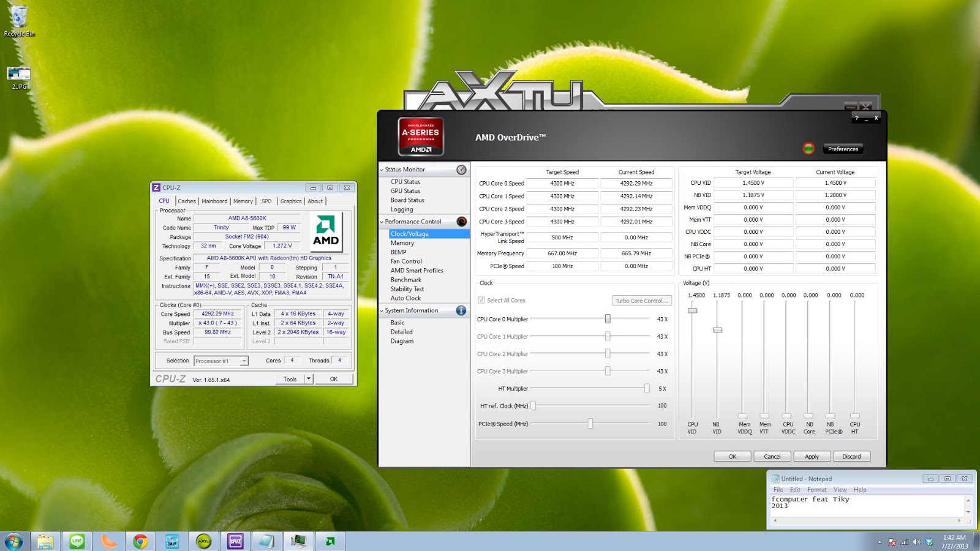The height and width of the screenshot is (551, 980).
Task: Click the System Information info icon
Action: 461,310
